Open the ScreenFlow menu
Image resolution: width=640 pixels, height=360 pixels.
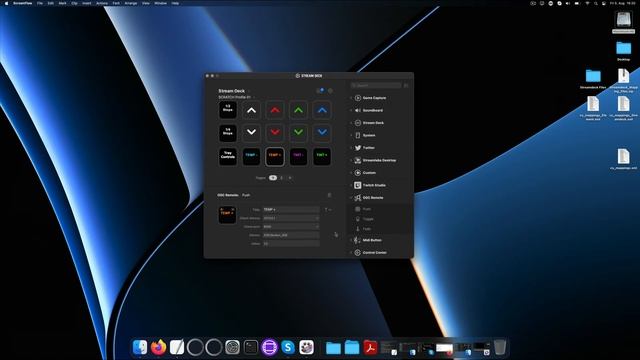22,3
